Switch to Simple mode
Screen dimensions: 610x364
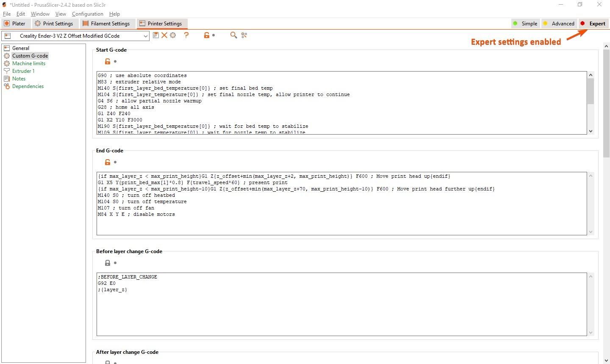click(525, 24)
